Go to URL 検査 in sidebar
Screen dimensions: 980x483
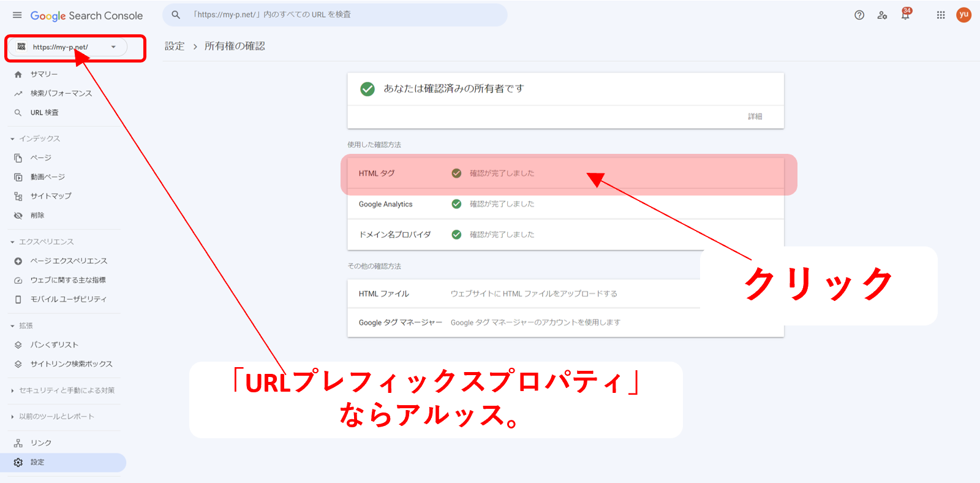[45, 113]
